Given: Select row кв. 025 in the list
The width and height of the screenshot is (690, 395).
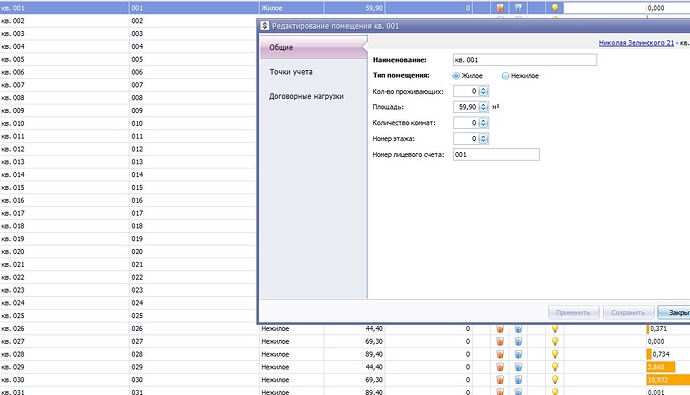Looking at the screenshot, I should [128, 316].
